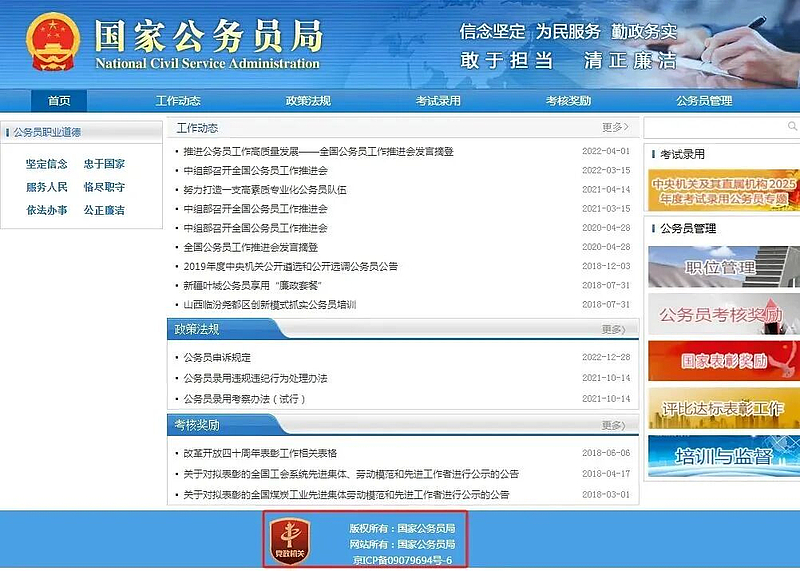Open 改革开放四十周年表彰工作相关表格 link
This screenshot has height=571, width=800.
point(260,453)
